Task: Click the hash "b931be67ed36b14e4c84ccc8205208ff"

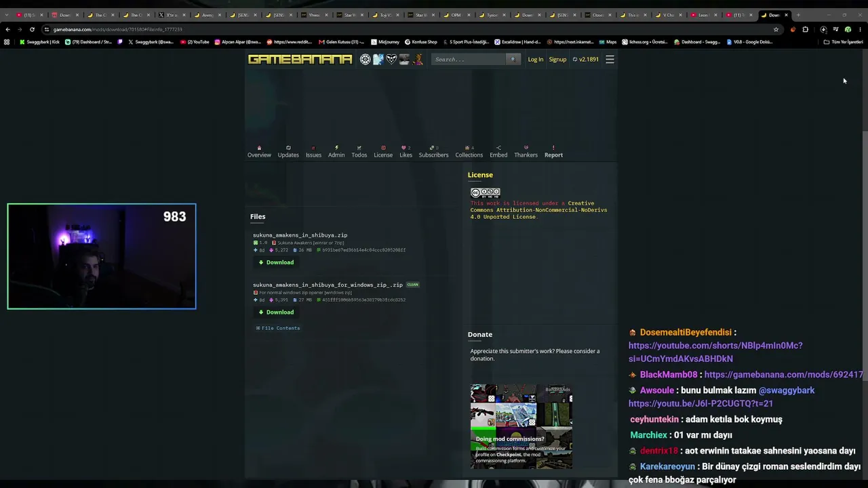Action: tap(363, 250)
